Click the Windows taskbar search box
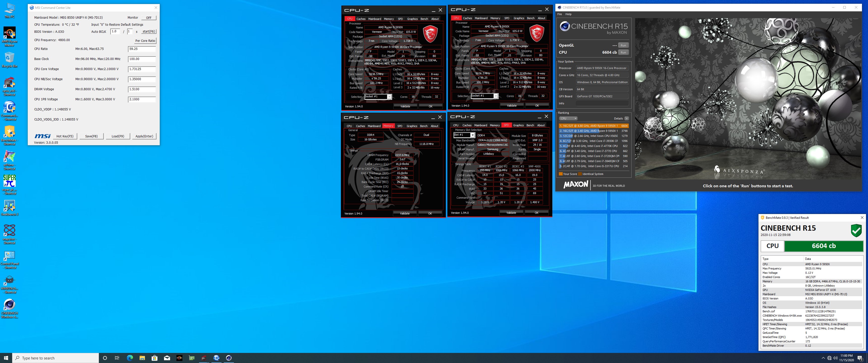This screenshot has width=868, height=363. coord(56,358)
